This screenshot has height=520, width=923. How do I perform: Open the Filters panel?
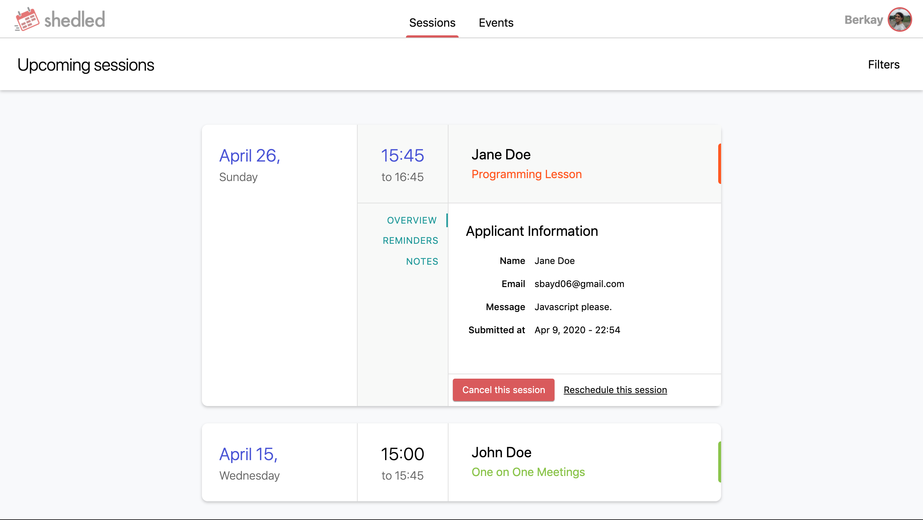pos(884,65)
